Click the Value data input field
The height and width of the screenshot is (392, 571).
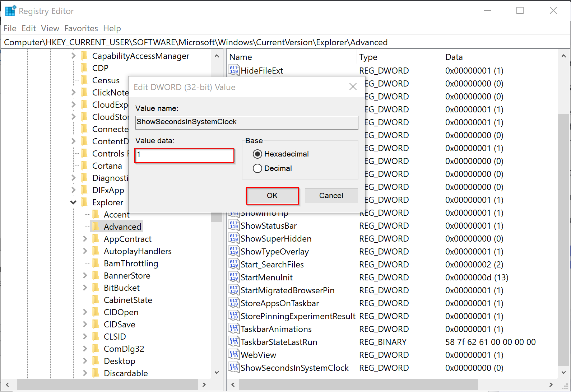click(x=185, y=155)
